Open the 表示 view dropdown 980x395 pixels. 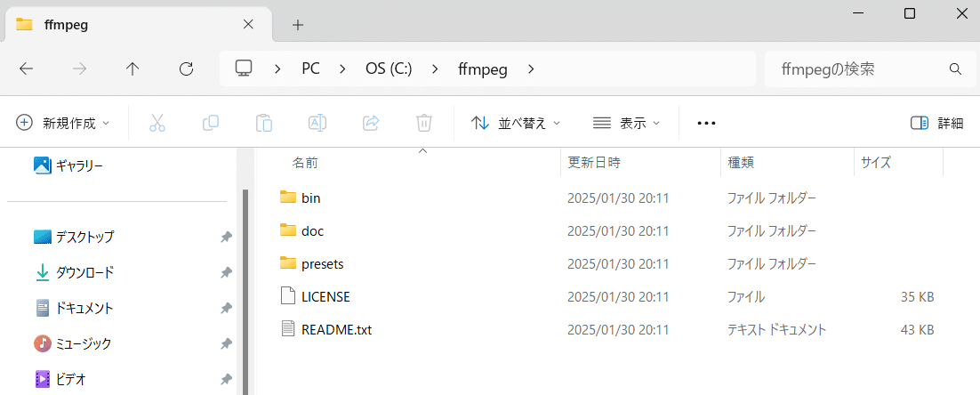pos(626,123)
